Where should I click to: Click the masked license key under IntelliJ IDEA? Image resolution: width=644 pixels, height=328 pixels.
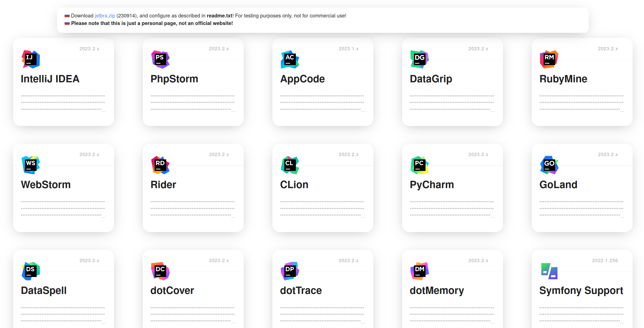(x=63, y=103)
